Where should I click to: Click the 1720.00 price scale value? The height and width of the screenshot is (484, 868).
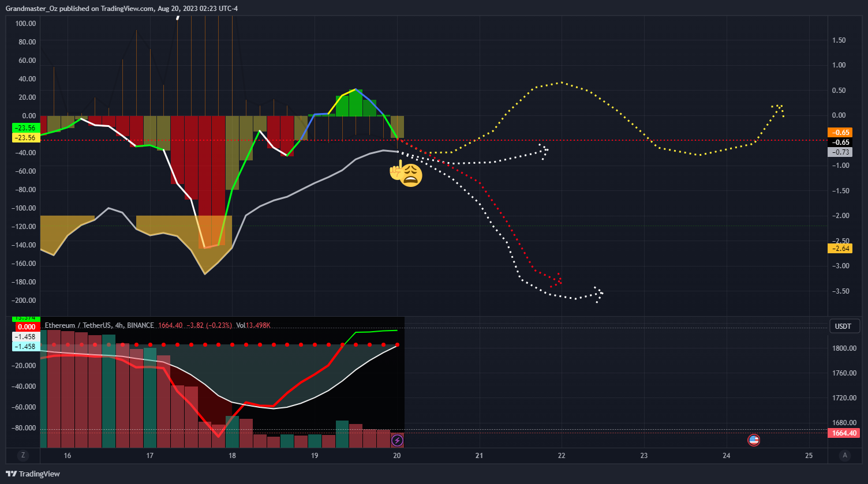(844, 398)
